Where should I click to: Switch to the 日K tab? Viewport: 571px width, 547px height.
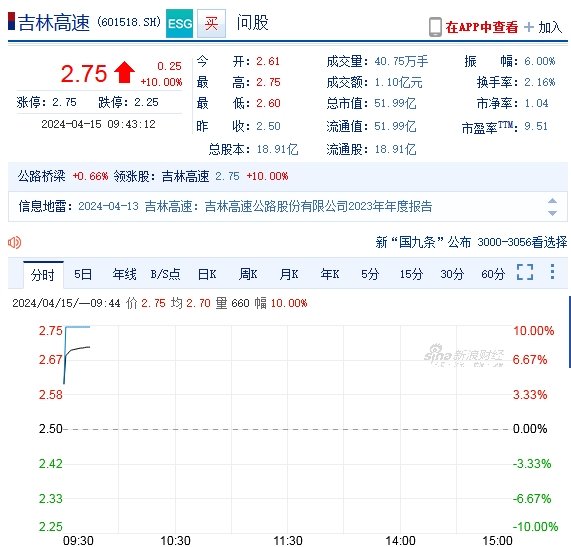[207, 274]
